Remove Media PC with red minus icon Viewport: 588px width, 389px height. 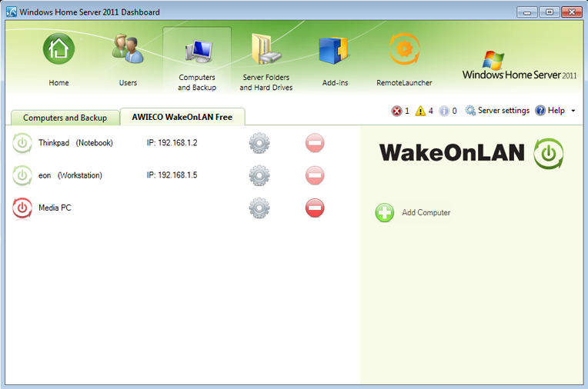tap(315, 208)
